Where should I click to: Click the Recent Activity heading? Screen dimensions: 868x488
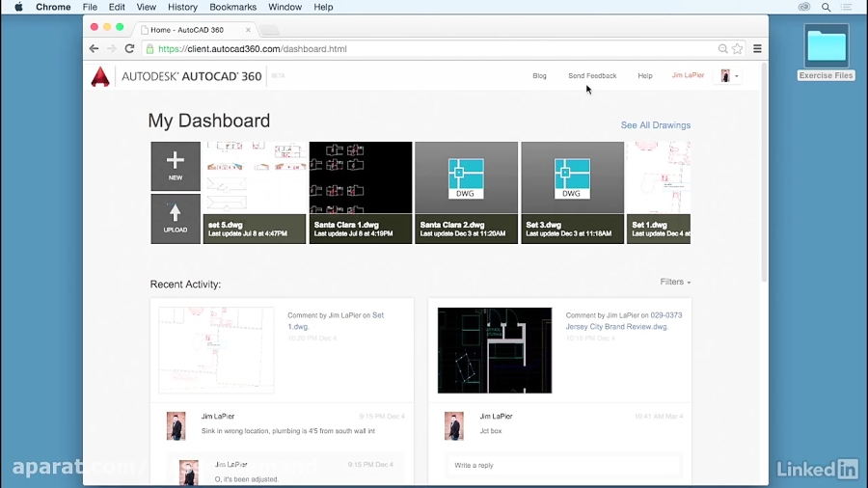point(185,284)
